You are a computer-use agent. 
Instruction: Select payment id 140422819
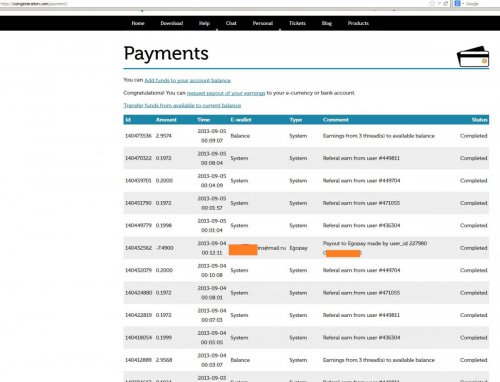[x=138, y=315]
